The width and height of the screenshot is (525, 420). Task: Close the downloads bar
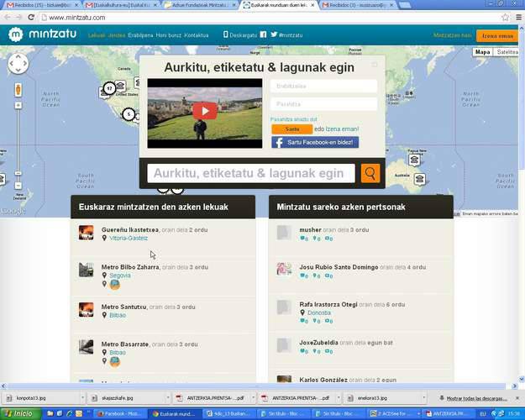click(x=517, y=398)
